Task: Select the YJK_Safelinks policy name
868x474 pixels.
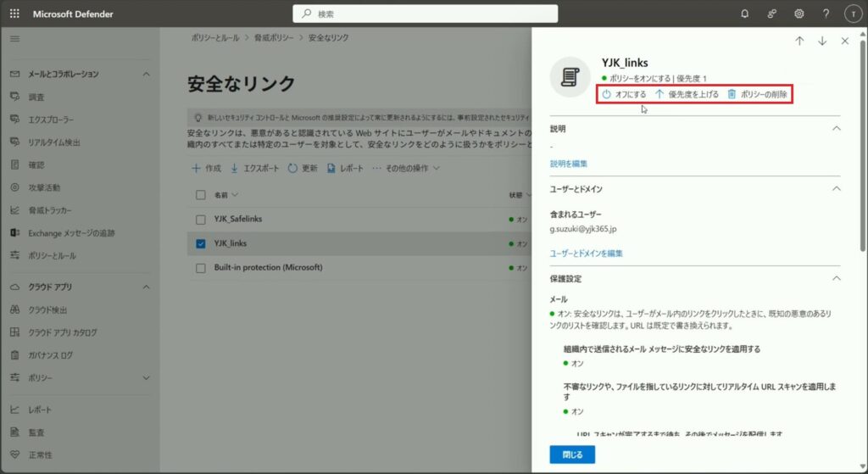Action: click(x=238, y=219)
